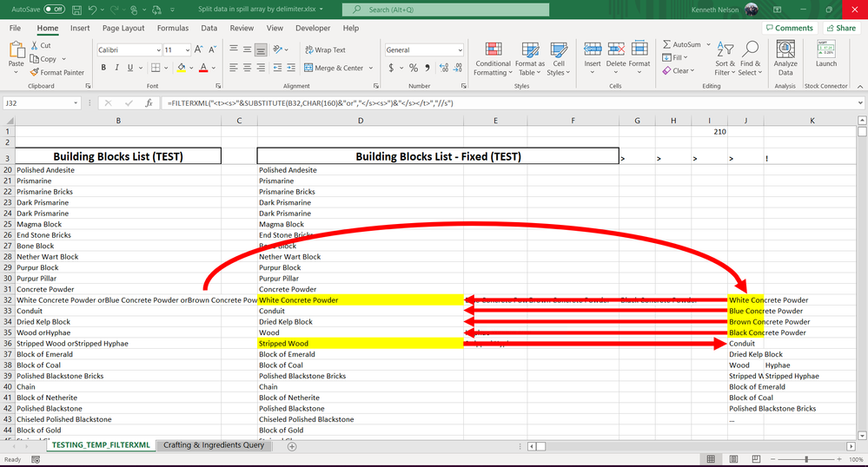Toggle the AutoSave switch
The height and width of the screenshot is (467, 868).
pyautogui.click(x=54, y=10)
